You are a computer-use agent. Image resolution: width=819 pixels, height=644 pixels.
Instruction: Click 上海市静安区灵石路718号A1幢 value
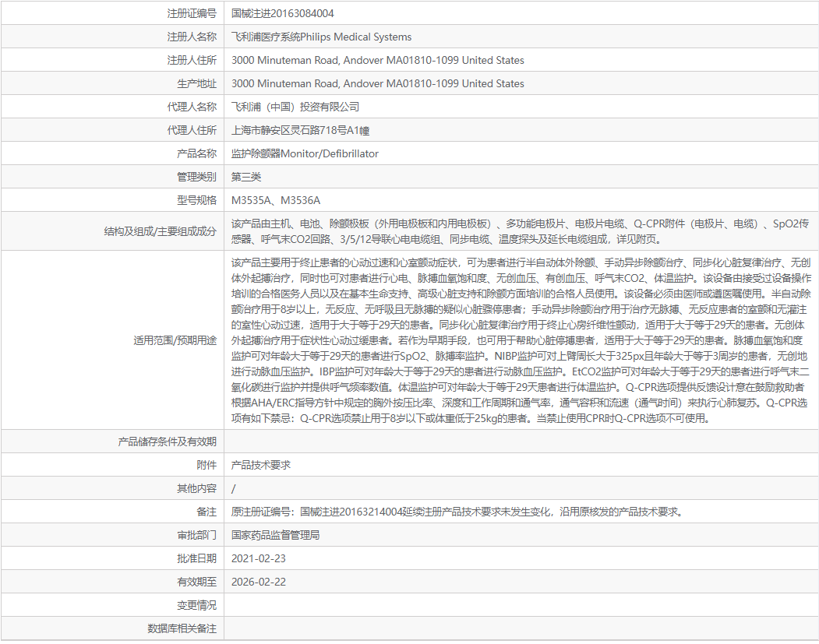coord(300,131)
